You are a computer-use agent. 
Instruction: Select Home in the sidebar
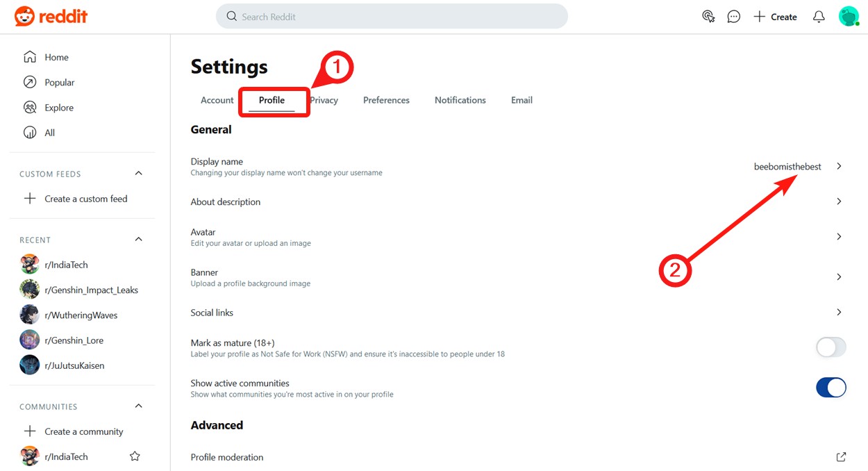(56, 57)
